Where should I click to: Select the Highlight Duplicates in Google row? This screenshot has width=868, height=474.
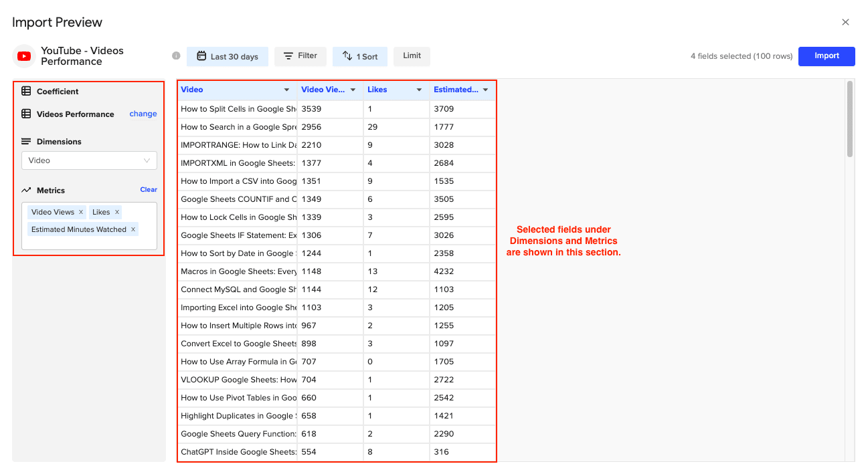pos(337,416)
